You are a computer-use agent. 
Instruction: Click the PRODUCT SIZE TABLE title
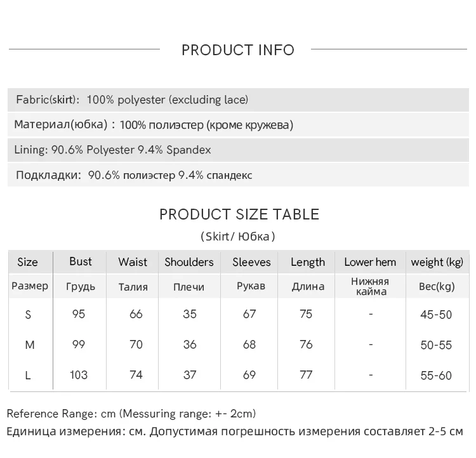click(x=239, y=214)
